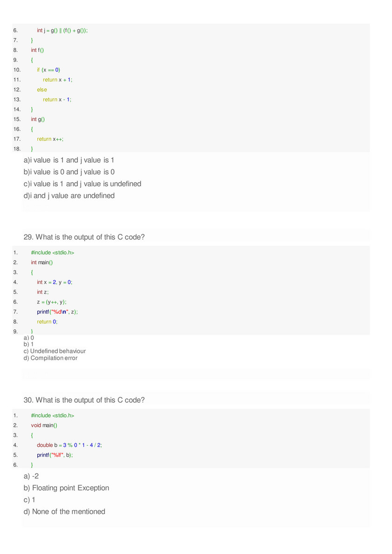Screen dimensions: 392x554
Task: Choose answer "i value is 1 and j value is undefined"
Action: point(82,184)
